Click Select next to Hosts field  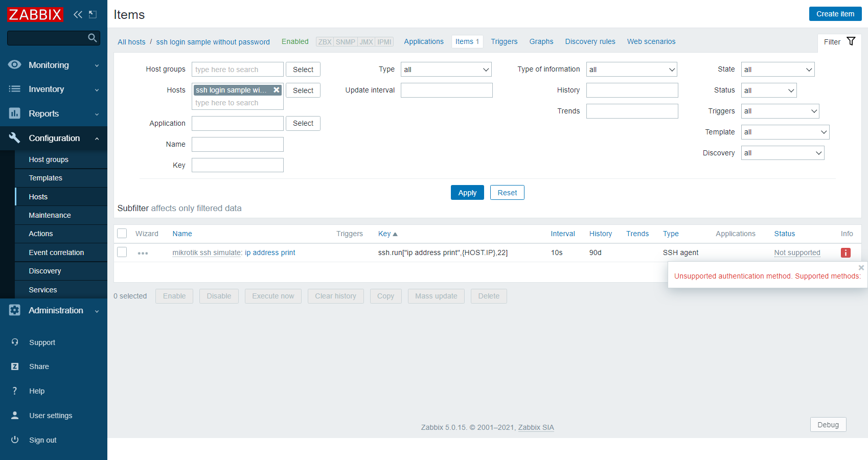[303, 90]
